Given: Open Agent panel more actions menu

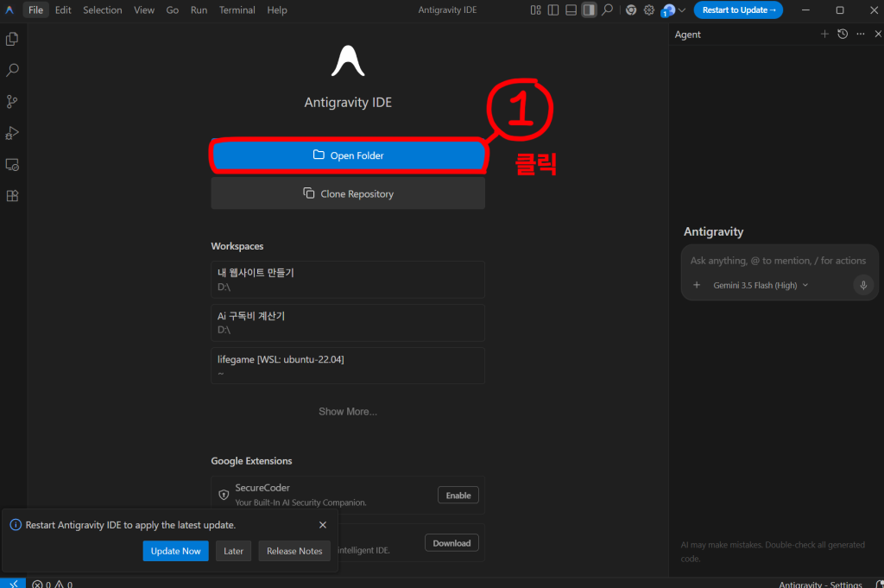Looking at the screenshot, I should (861, 35).
